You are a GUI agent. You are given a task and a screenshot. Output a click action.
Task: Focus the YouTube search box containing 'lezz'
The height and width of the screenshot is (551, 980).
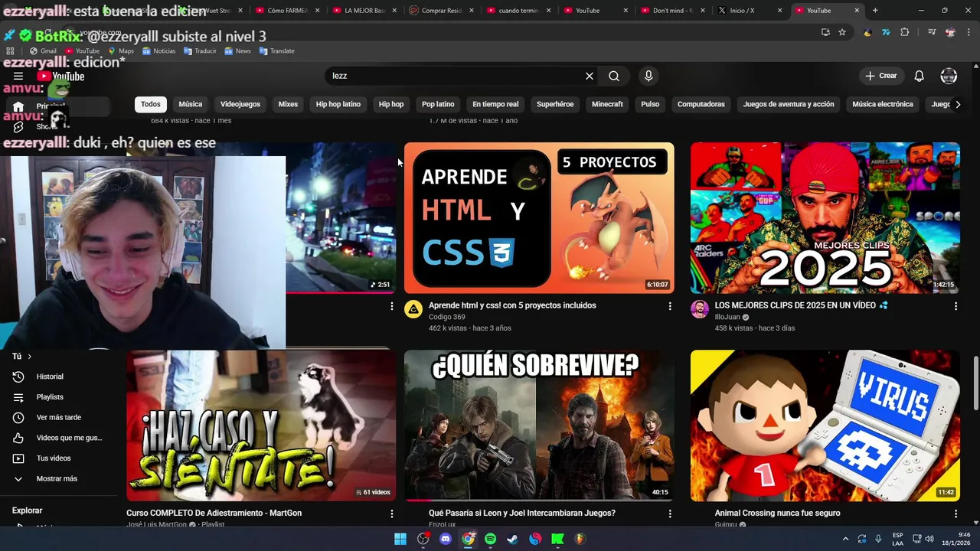pos(456,76)
